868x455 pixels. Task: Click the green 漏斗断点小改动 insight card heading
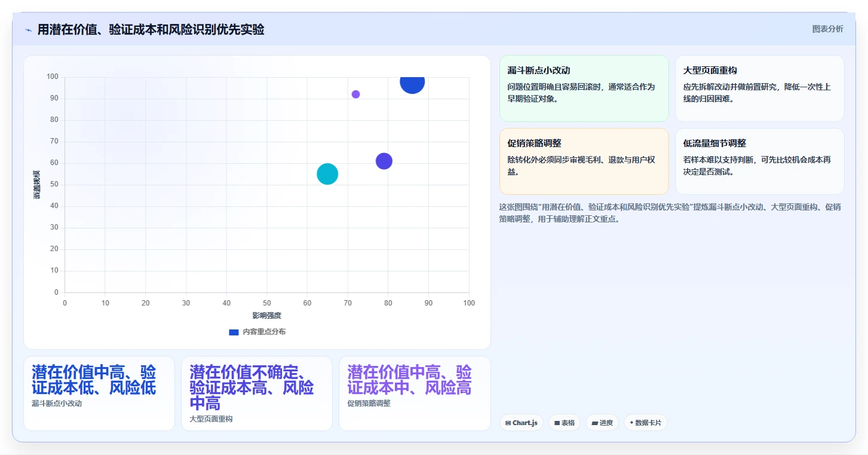[539, 71]
